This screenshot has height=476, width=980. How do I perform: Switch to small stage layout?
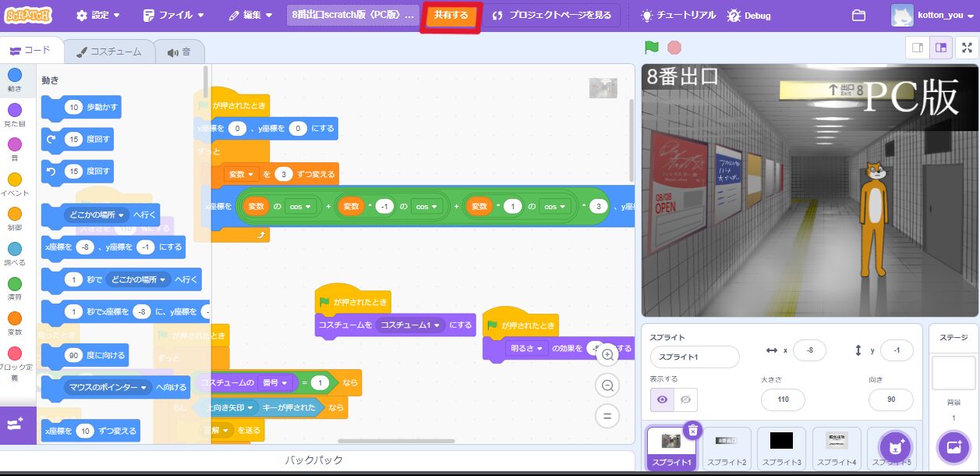pyautogui.click(x=918, y=48)
